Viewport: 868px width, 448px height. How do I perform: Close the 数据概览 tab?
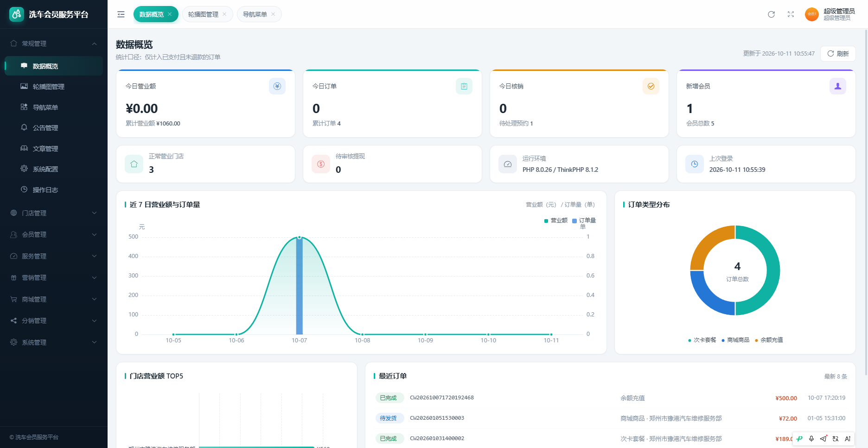[170, 14]
